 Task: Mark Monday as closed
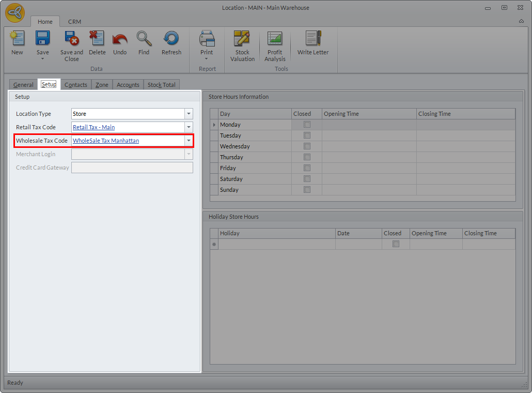point(307,125)
